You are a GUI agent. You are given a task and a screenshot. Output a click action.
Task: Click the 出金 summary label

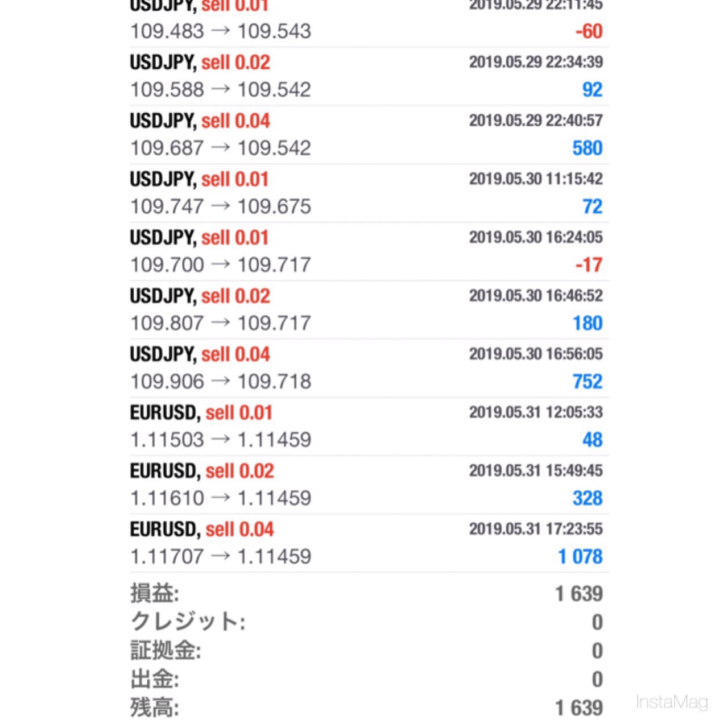tap(155, 679)
